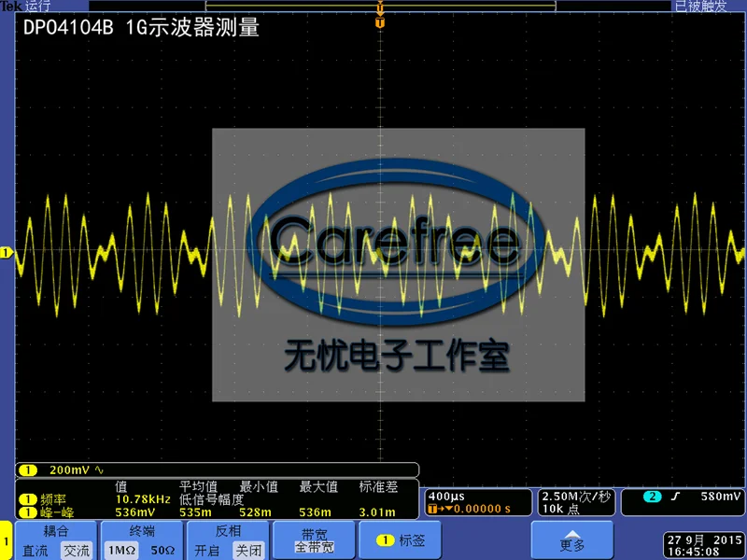
Task: Click the 频率 measurement label
Action: (x=53, y=499)
